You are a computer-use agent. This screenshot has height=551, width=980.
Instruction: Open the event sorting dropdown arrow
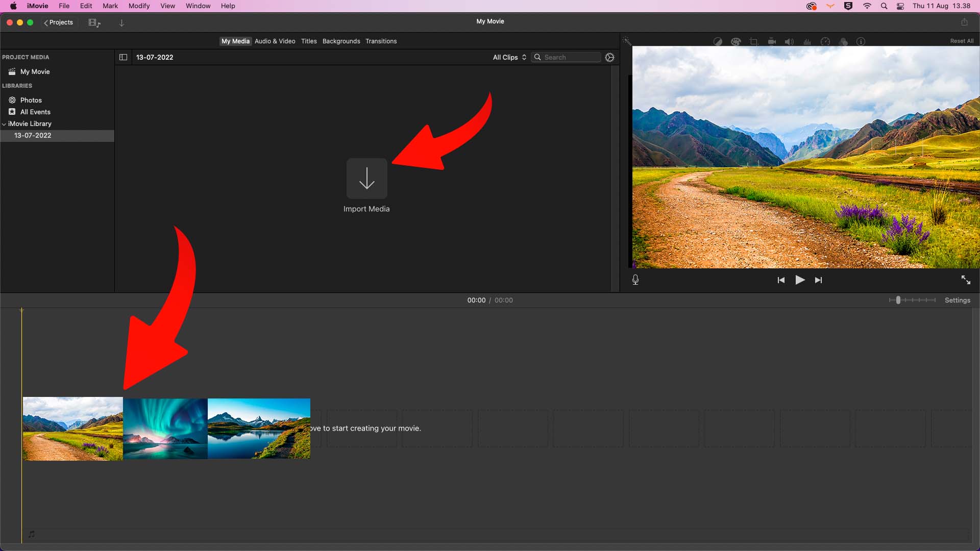[x=121, y=22]
